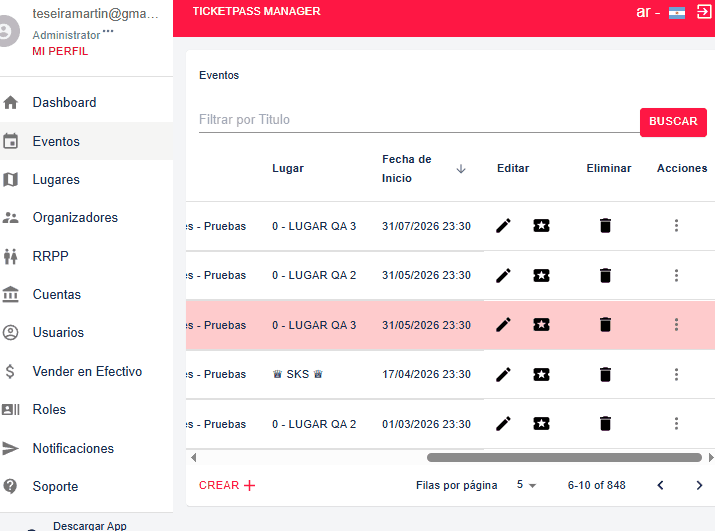Click the BUSCAR button

pyautogui.click(x=673, y=121)
